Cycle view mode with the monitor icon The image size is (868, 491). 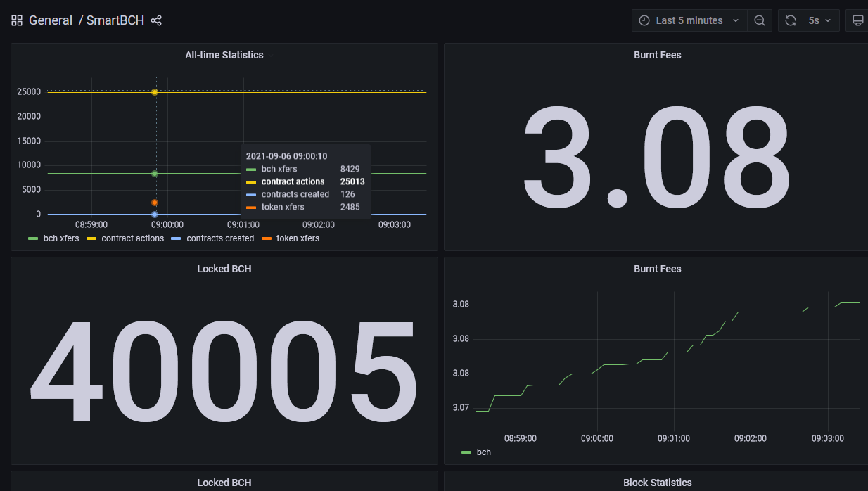pos(858,20)
